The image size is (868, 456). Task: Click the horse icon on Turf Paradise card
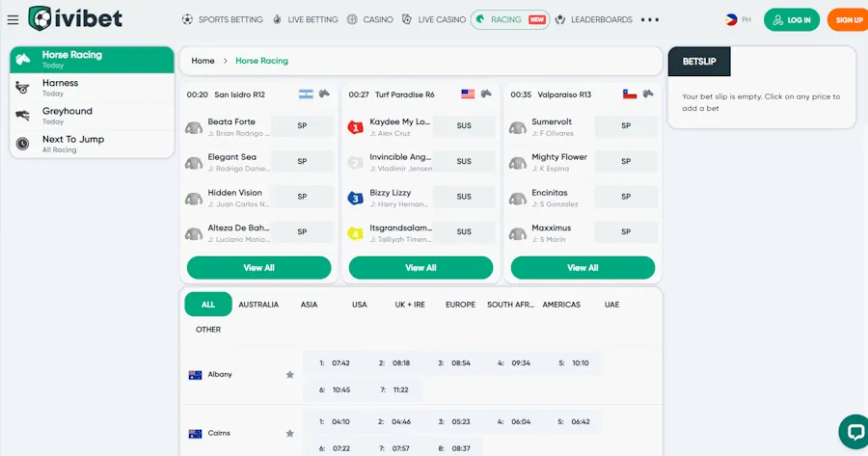pos(486,94)
